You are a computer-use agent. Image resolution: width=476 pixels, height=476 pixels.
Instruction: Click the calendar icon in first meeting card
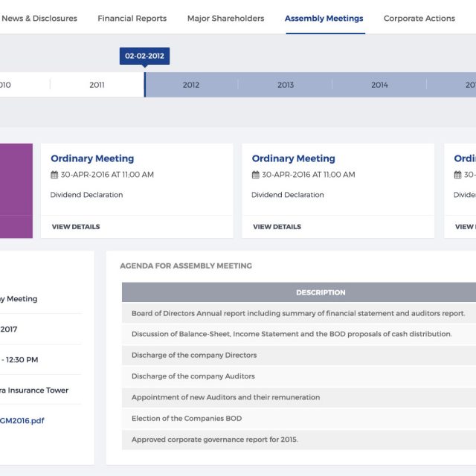pyautogui.click(x=54, y=175)
